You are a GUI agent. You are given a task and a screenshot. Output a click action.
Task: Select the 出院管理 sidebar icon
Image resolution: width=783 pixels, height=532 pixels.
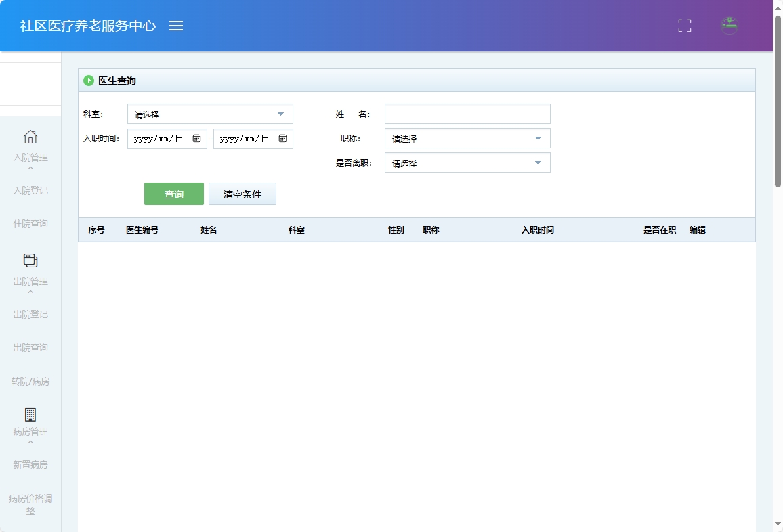[30, 261]
